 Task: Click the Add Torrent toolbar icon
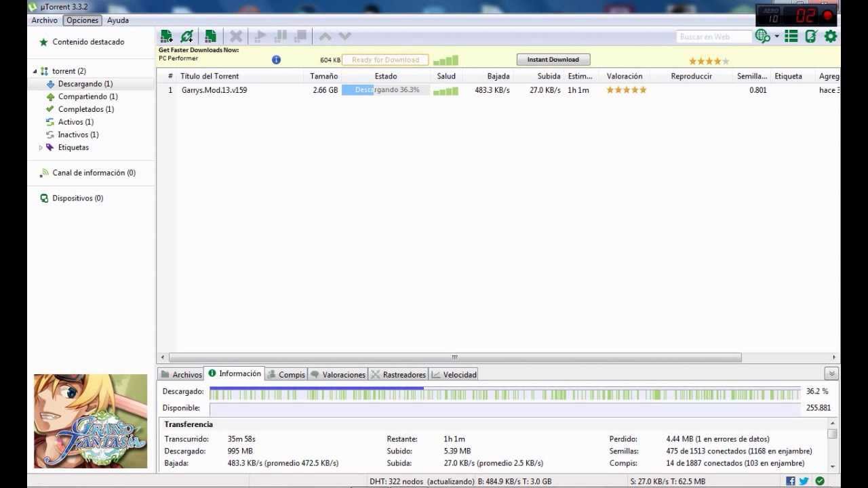pos(166,37)
